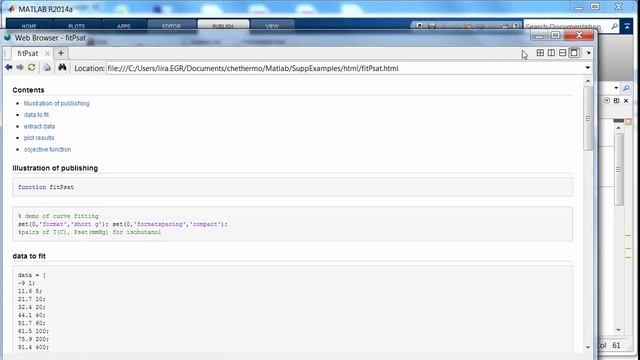Click the 'data to fit' section heading

pos(29,256)
